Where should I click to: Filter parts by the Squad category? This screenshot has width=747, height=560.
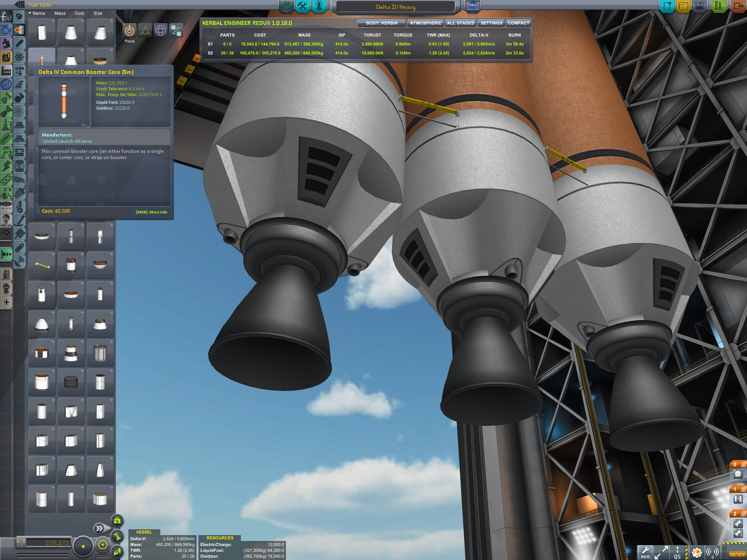[x=6, y=220]
